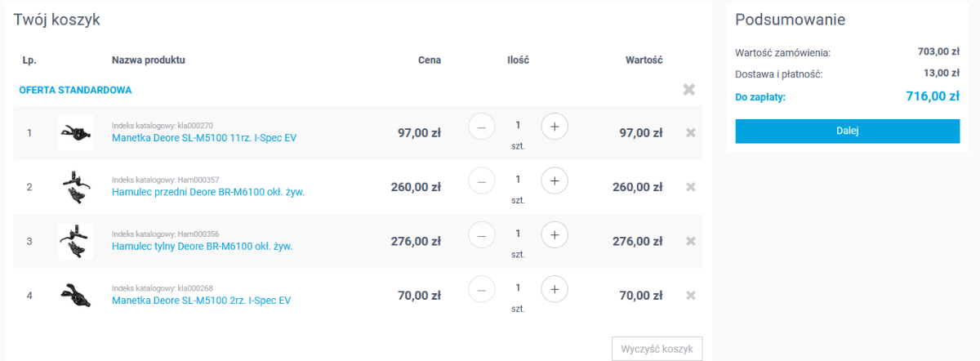
Task: Click the Dalej button
Action: (x=847, y=131)
